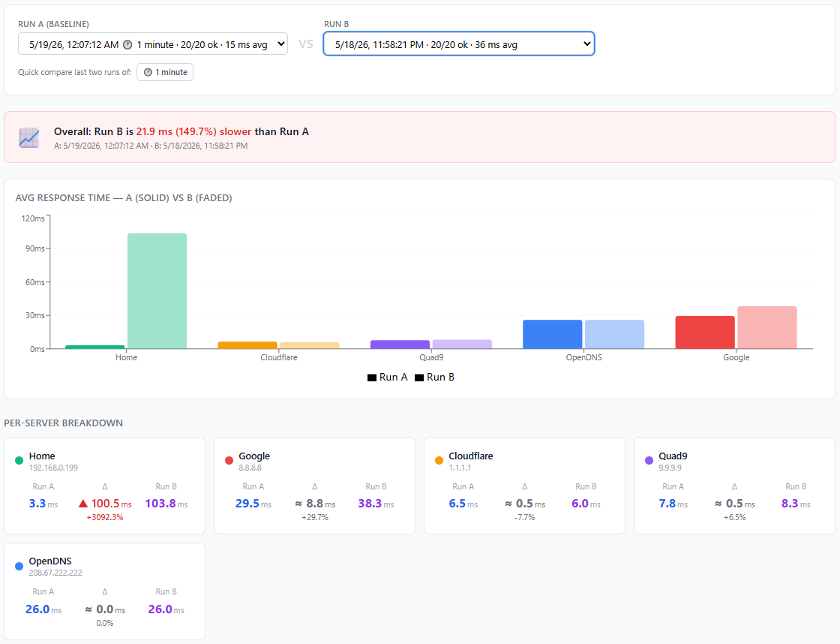Click the faded blue OpenDNS Run B bar
This screenshot has width=840, height=644.
[x=614, y=335]
